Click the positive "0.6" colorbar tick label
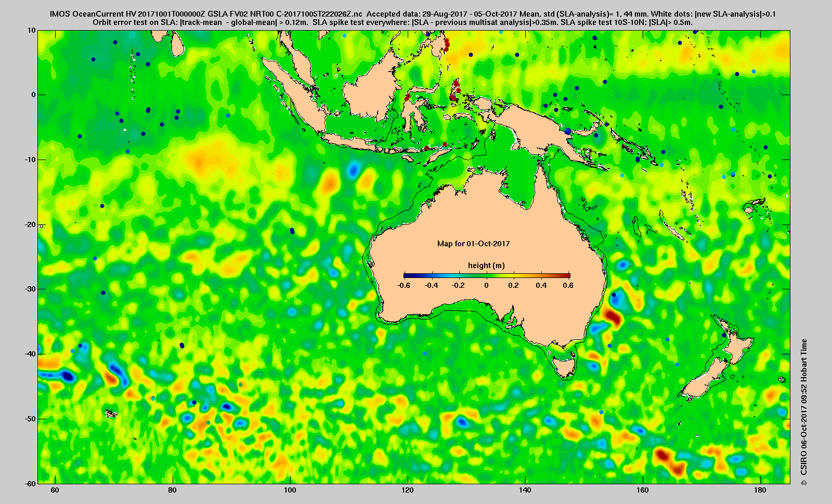 [x=568, y=285]
